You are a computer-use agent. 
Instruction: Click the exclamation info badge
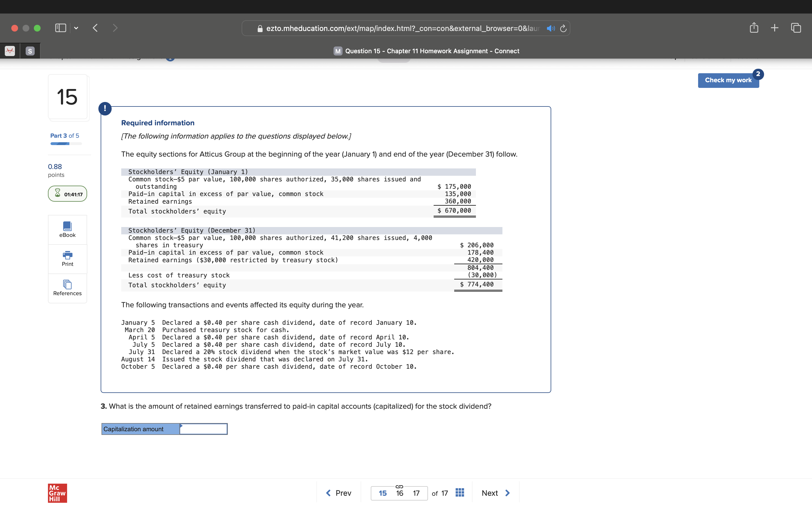[105, 109]
